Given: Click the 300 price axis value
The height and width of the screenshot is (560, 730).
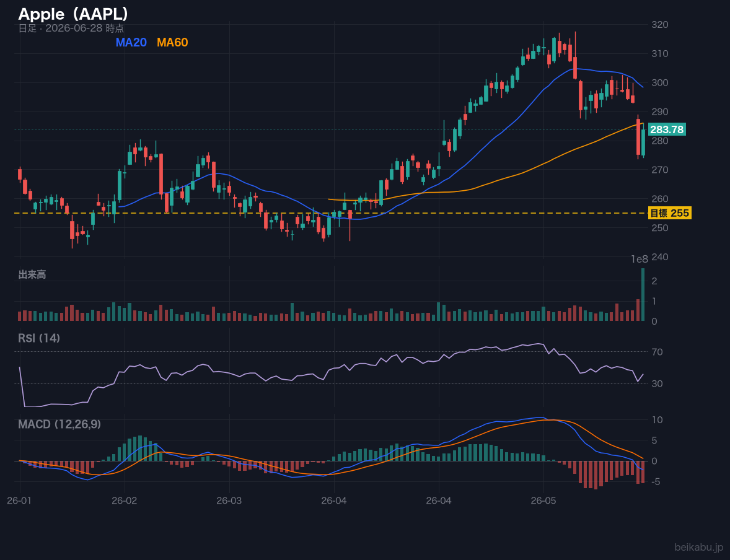Looking at the screenshot, I should pos(660,83).
